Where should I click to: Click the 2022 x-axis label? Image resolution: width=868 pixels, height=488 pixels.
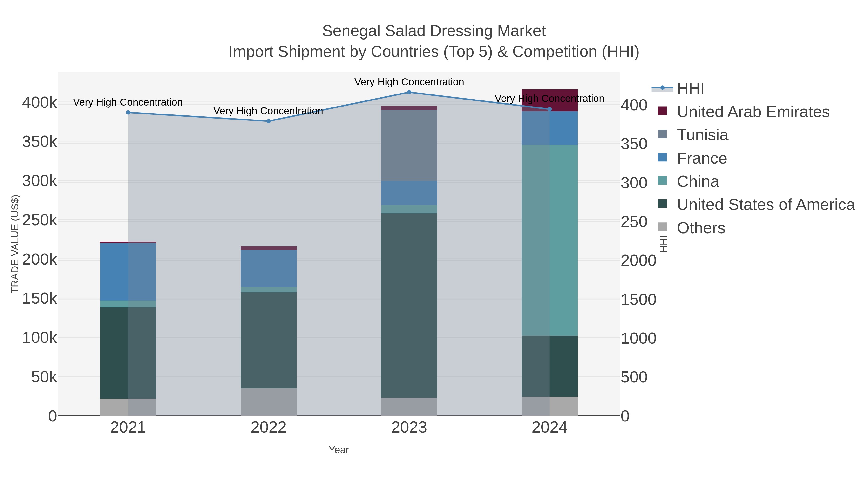269,428
